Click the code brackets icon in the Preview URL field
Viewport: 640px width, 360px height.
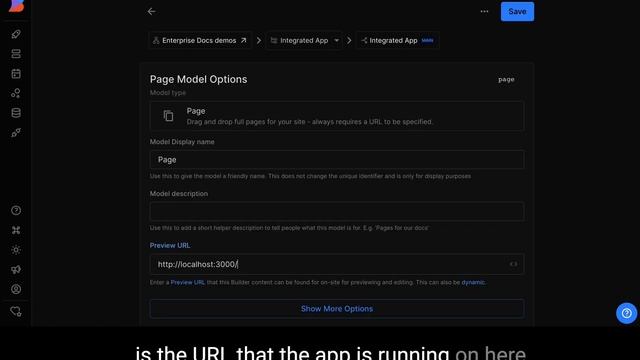point(513,264)
